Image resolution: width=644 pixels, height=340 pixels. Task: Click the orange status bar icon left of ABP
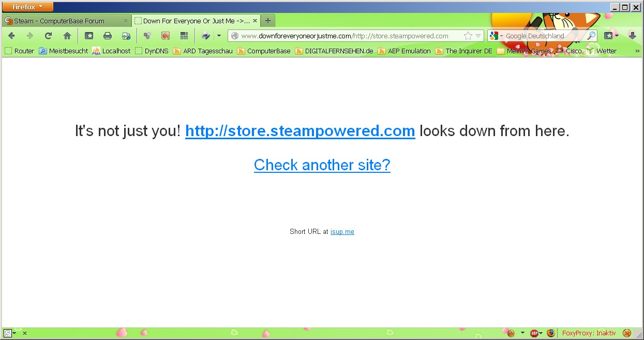coord(512,333)
